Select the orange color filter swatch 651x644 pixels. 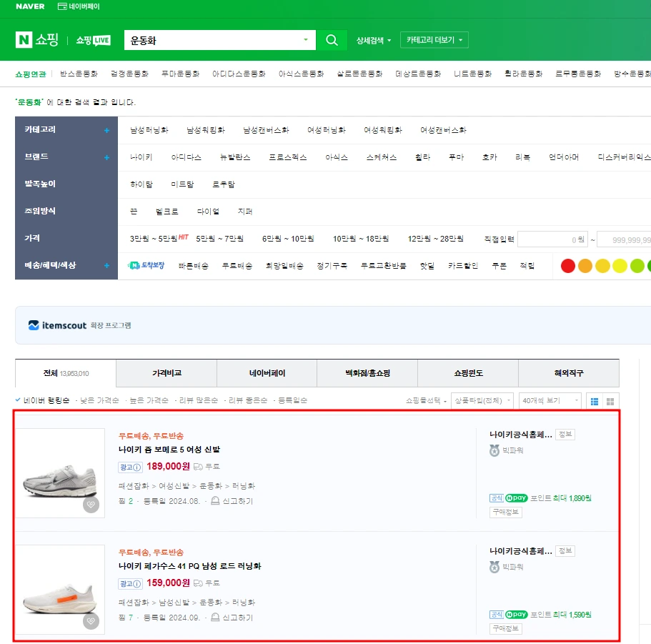click(585, 266)
